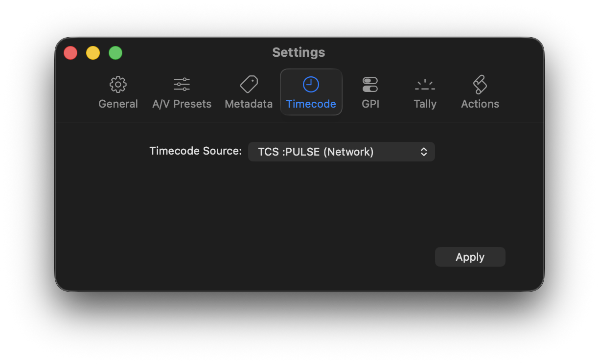
Task: Click the green zoom window button
Action: (x=115, y=53)
